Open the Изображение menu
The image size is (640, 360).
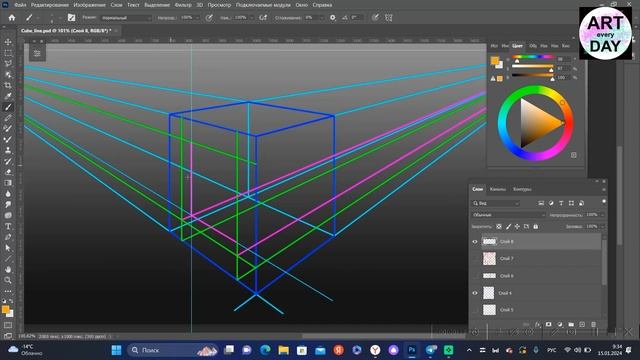(x=89, y=5)
